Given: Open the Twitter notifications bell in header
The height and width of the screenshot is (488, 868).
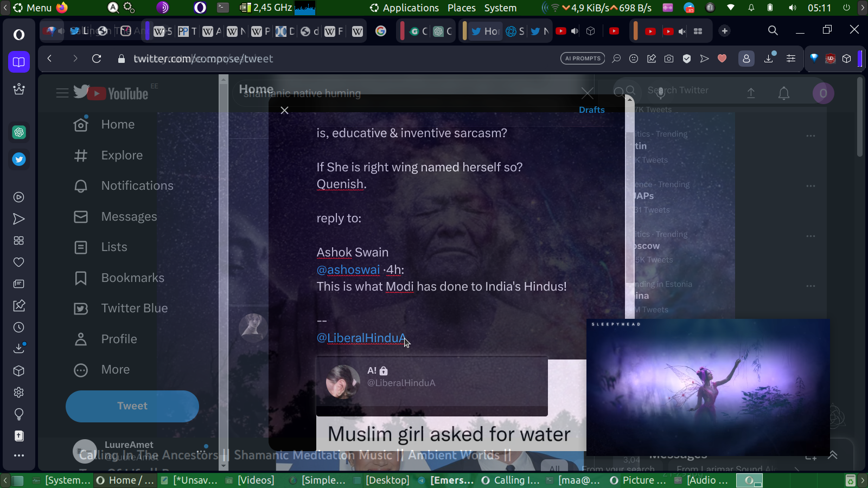Looking at the screenshot, I should [784, 93].
